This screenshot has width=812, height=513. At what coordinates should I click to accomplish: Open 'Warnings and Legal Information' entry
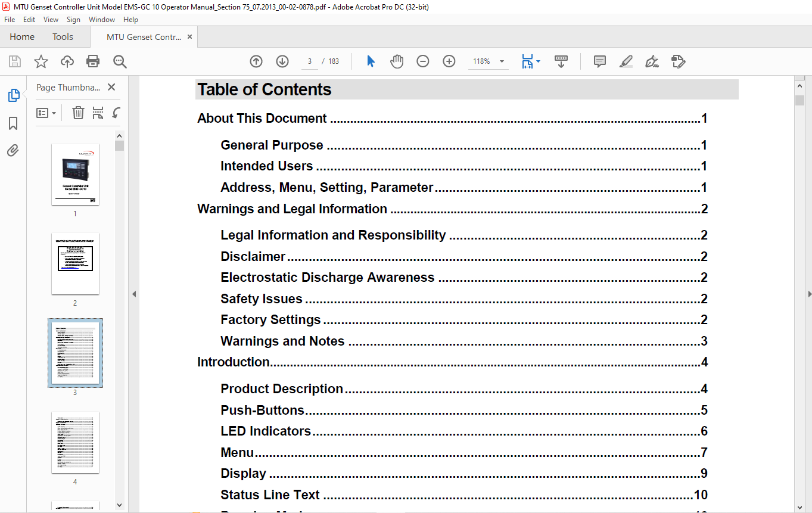point(452,209)
